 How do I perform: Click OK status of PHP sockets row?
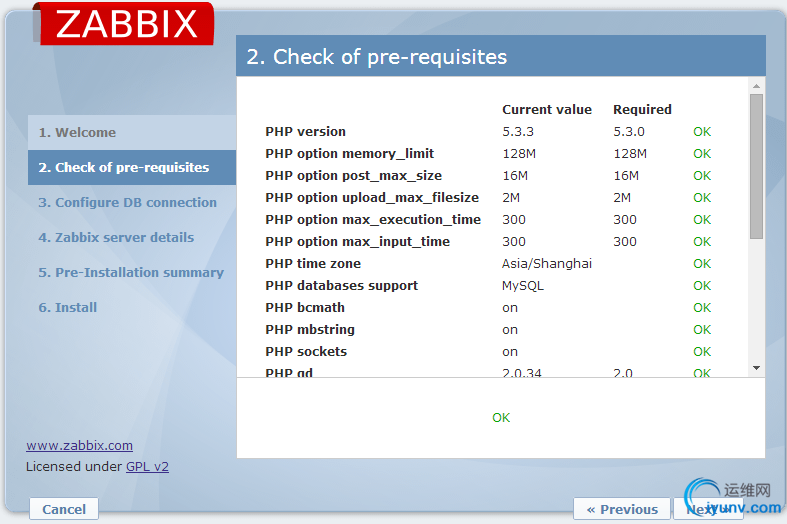click(x=702, y=352)
